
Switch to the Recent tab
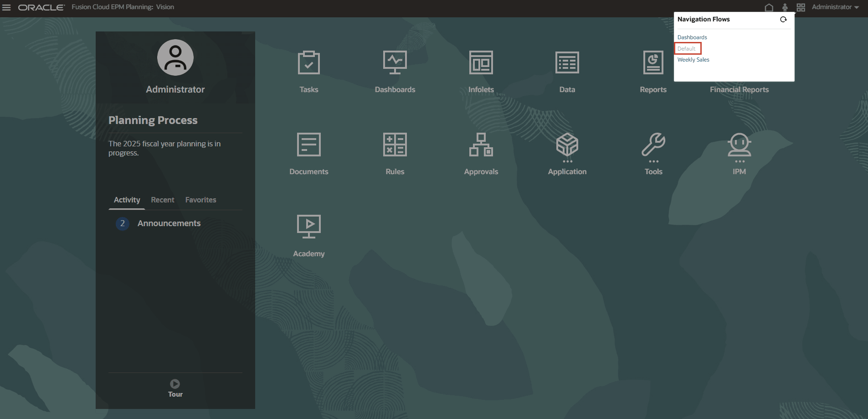coord(163,200)
